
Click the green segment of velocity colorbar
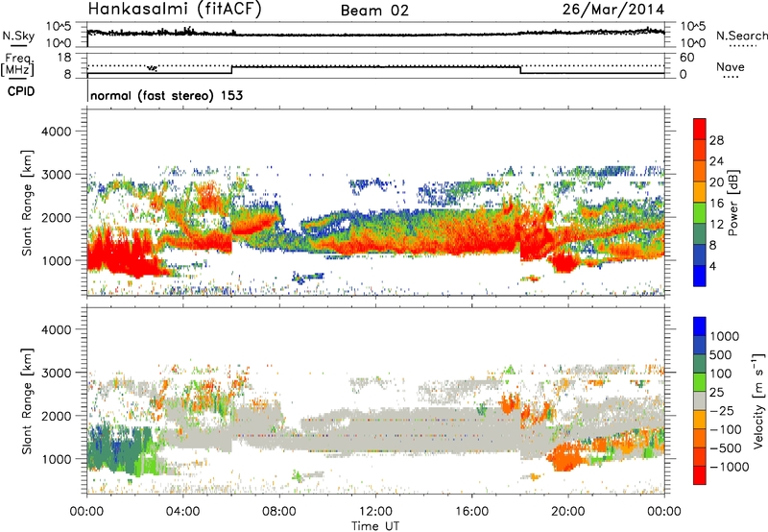coord(700,382)
